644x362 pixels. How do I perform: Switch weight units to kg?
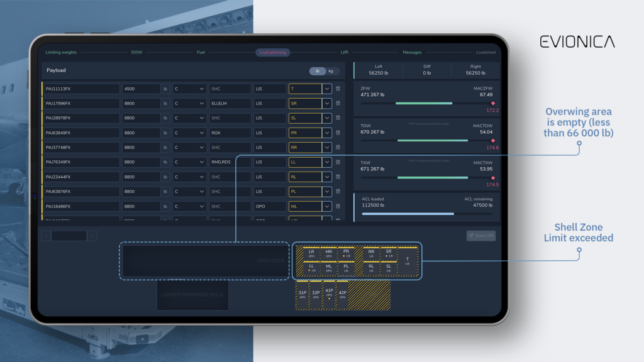pyautogui.click(x=331, y=71)
